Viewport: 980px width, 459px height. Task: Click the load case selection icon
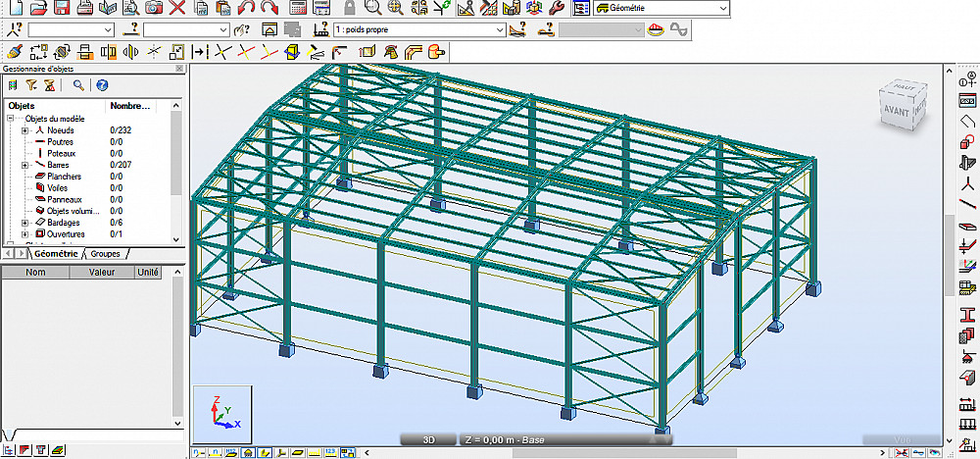(x=321, y=29)
